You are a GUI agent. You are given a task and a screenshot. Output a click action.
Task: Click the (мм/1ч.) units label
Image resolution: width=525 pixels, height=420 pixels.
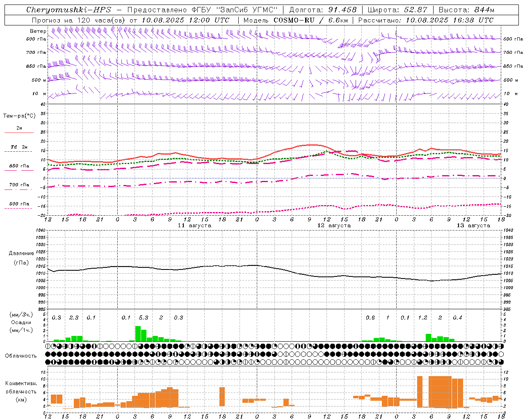(21, 330)
